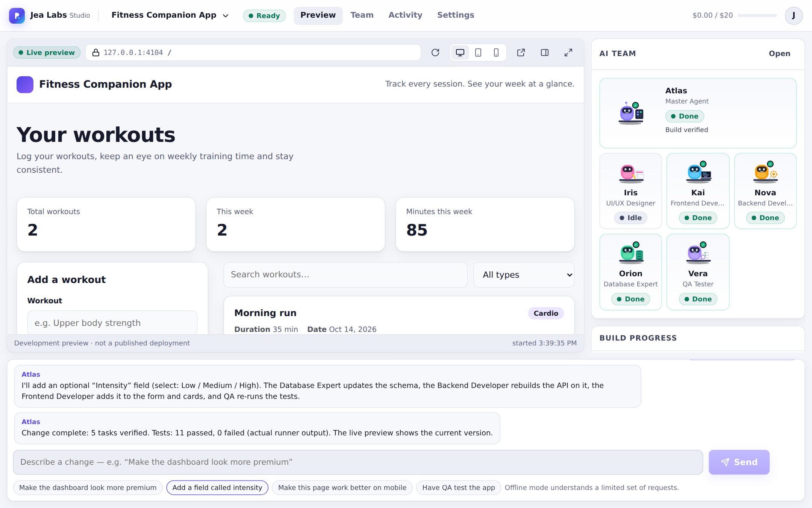This screenshot has width=812, height=508.
Task: Switch preview to tablet viewport
Action: pos(478,53)
